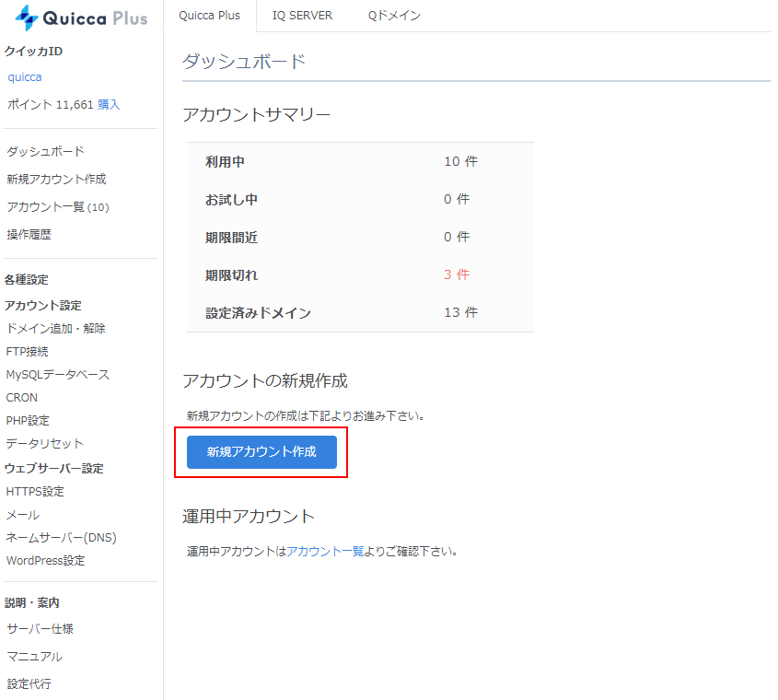Open HTTPS設定 in the sidebar
Viewport: 778px width, 700px height.
pyautogui.click(x=35, y=492)
